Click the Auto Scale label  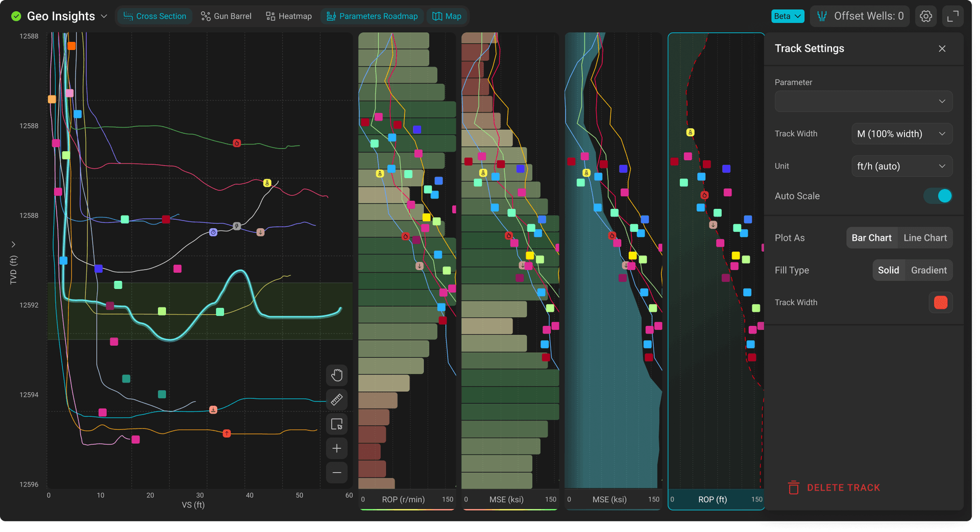click(797, 196)
